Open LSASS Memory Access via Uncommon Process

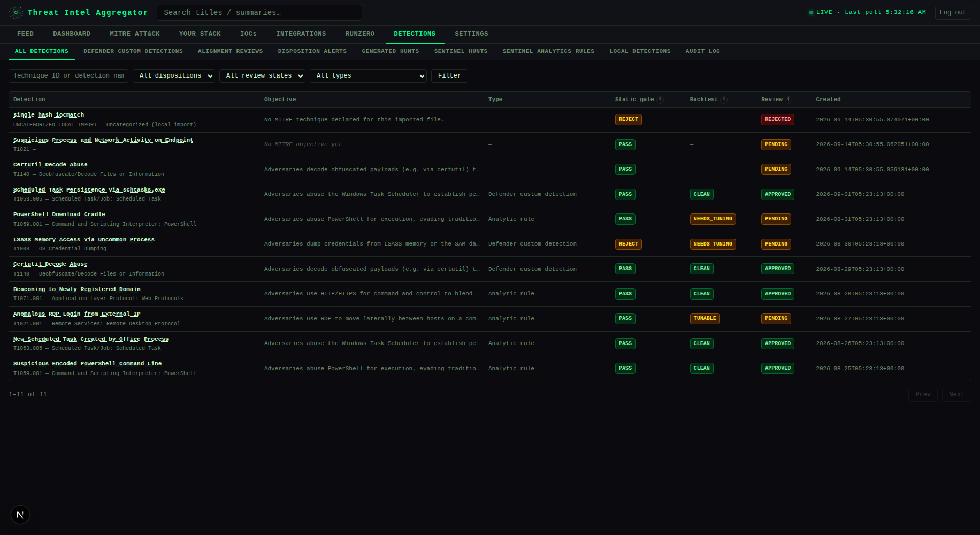click(x=84, y=240)
